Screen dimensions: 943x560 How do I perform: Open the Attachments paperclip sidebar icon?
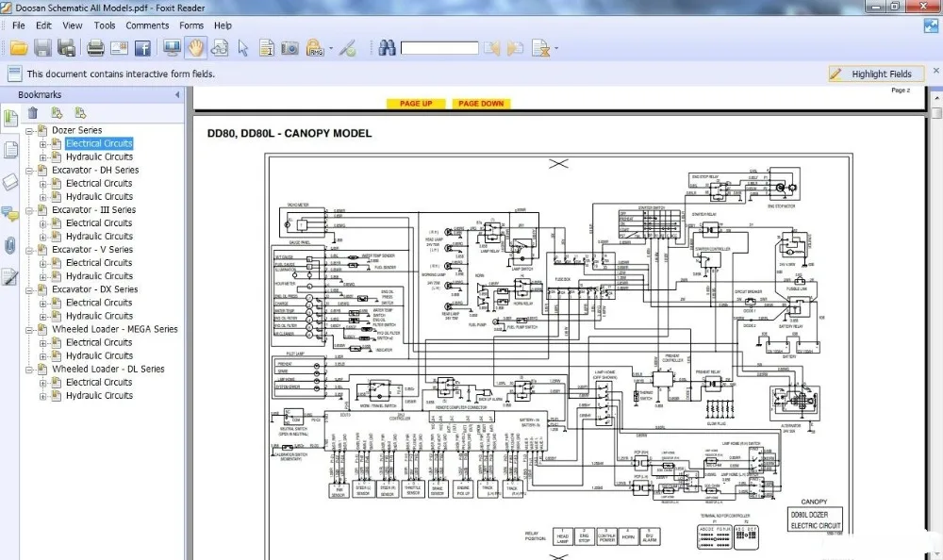[x=10, y=245]
